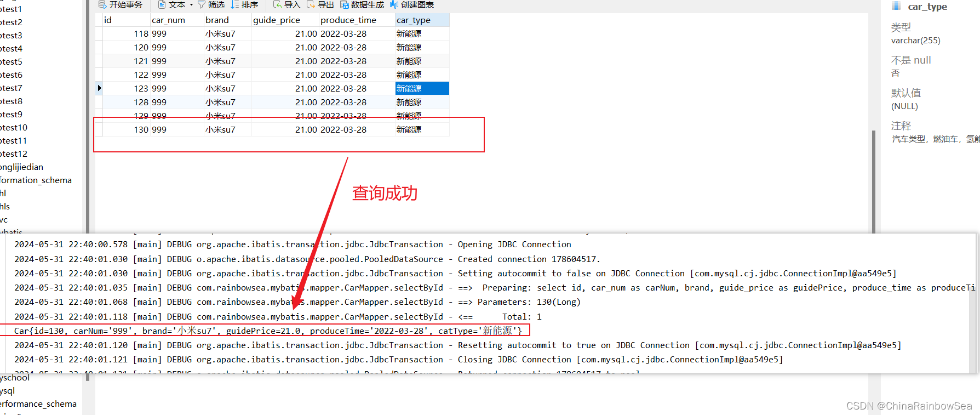980x415 pixels.
Task: Click the 汽车类型 comment text in the info panel
Action: 936,139
